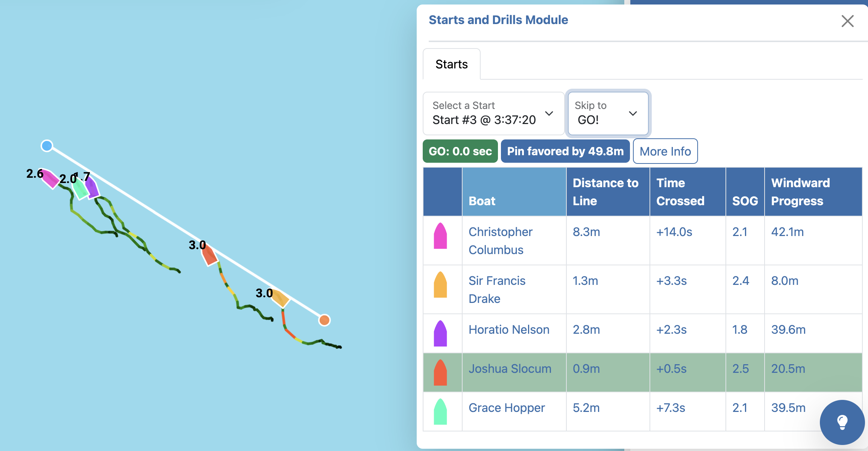The width and height of the screenshot is (868, 451).
Task: Open the Grace Hopper boat link
Action: tap(507, 408)
